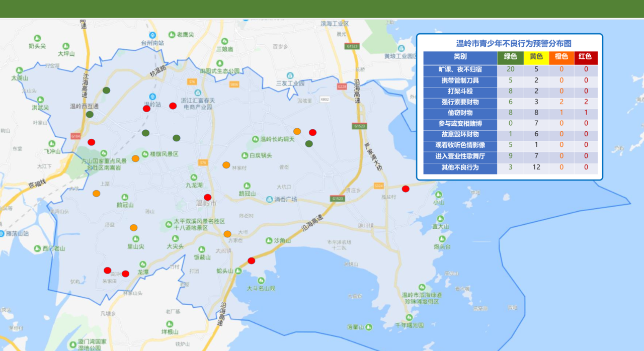Click the green warning dot near 温岭西互通
The height and width of the screenshot is (351, 644).
click(90, 114)
